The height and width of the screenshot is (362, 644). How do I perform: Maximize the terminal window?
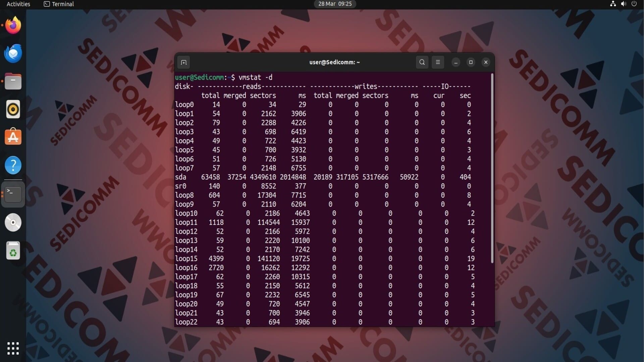pyautogui.click(x=471, y=62)
